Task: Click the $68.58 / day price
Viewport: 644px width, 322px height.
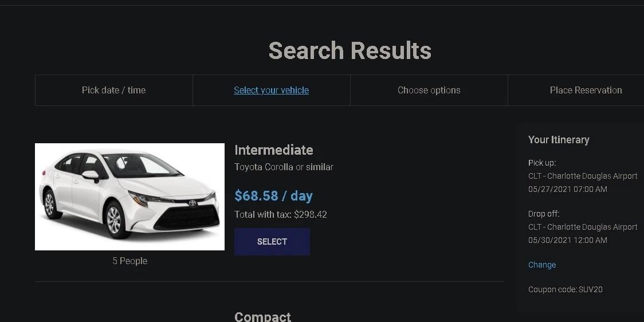Action: pyautogui.click(x=273, y=196)
